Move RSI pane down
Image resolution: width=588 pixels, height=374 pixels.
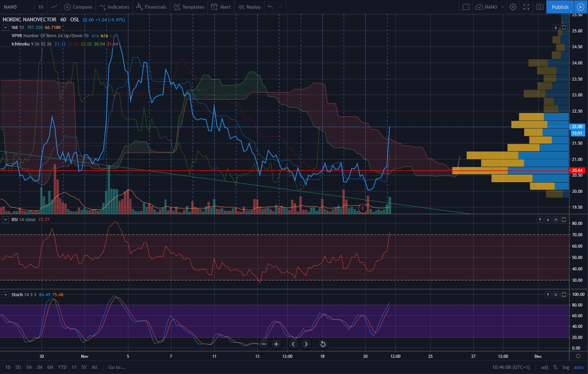point(548,219)
